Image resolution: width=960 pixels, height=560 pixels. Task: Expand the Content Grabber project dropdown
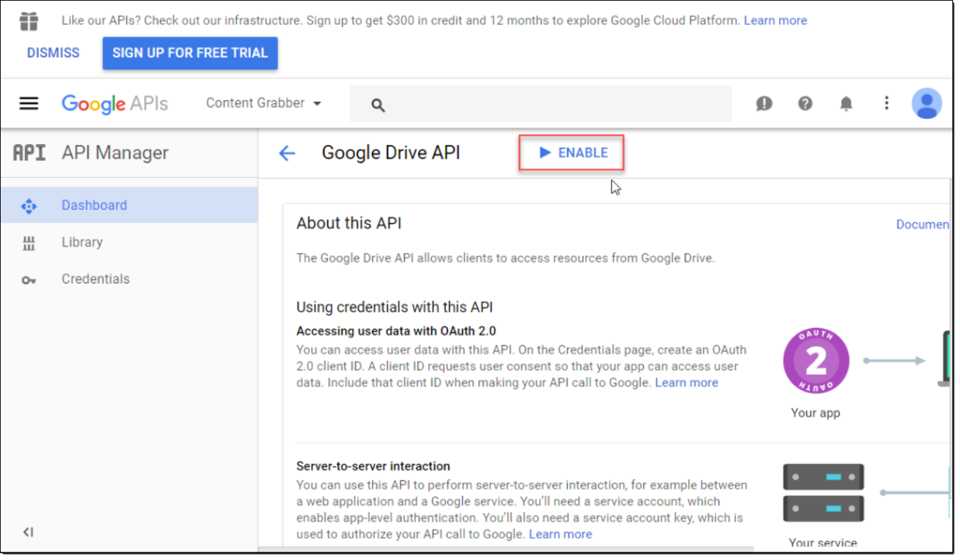tap(264, 103)
